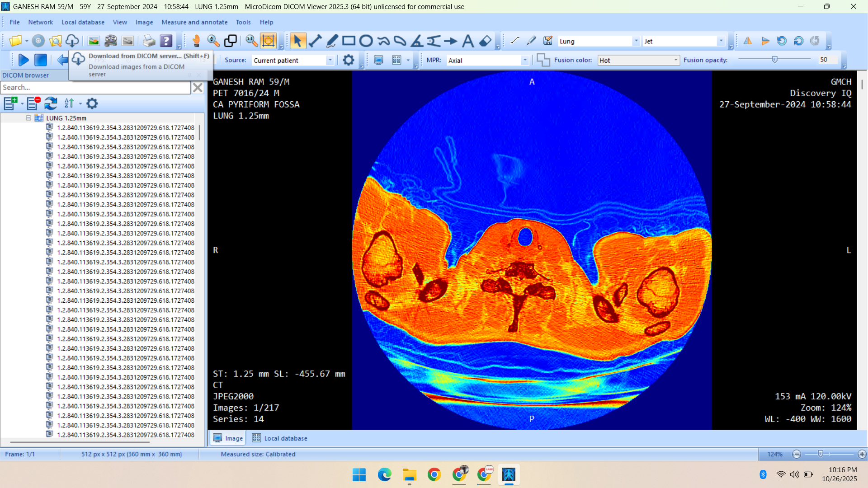Click the DICOM browser Search field
Screen dimensions: 868x488
click(95, 87)
